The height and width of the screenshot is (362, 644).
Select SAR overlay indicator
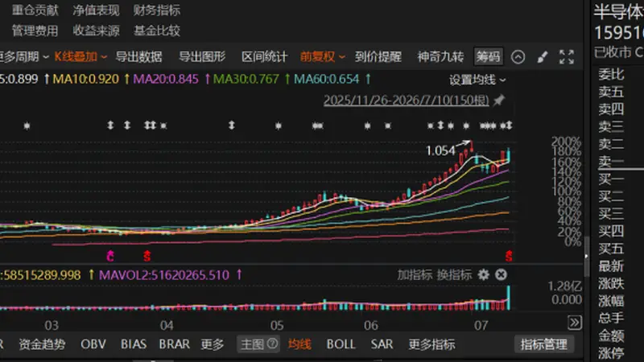pos(382,344)
